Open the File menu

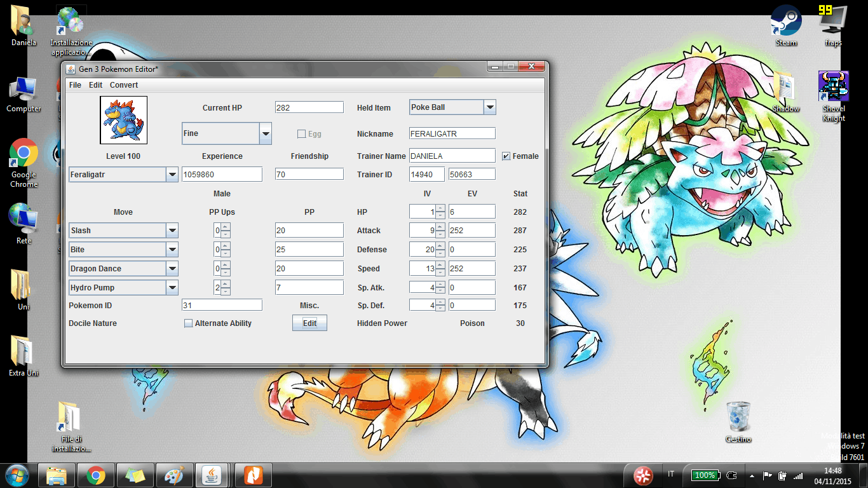click(75, 85)
